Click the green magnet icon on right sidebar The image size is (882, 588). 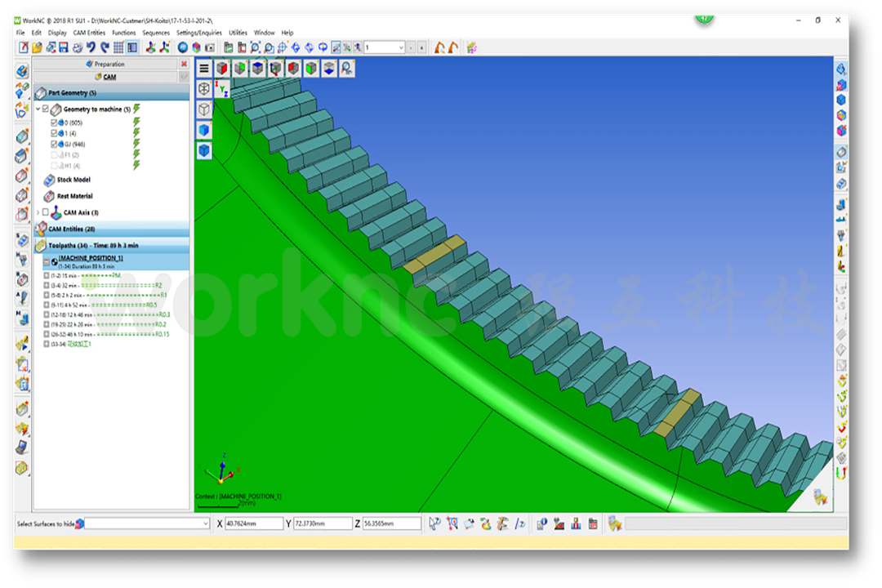coord(841,474)
